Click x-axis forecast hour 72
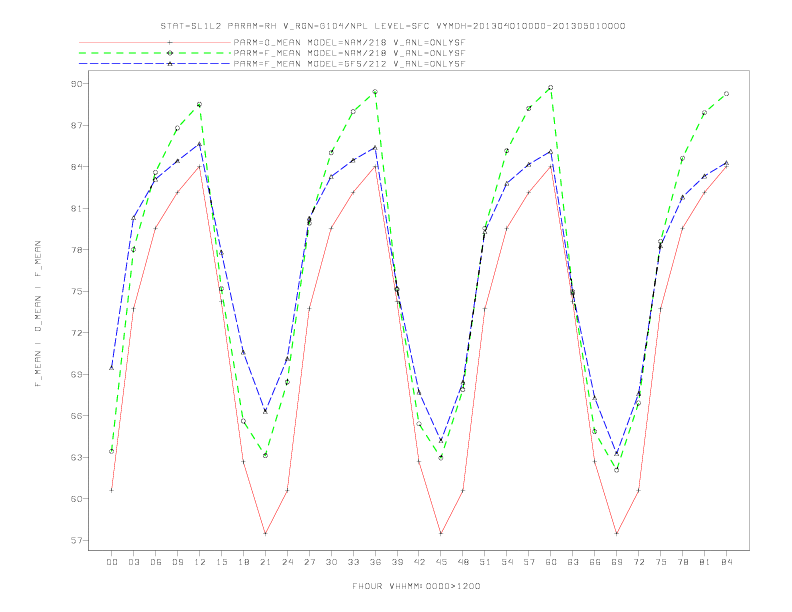The width and height of the screenshot is (792, 612). pos(639,562)
